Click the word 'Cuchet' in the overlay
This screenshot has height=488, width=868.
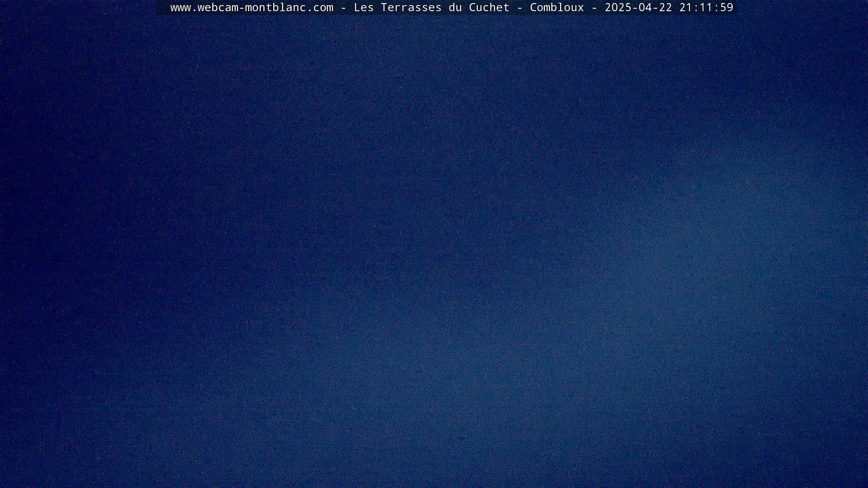coord(489,7)
